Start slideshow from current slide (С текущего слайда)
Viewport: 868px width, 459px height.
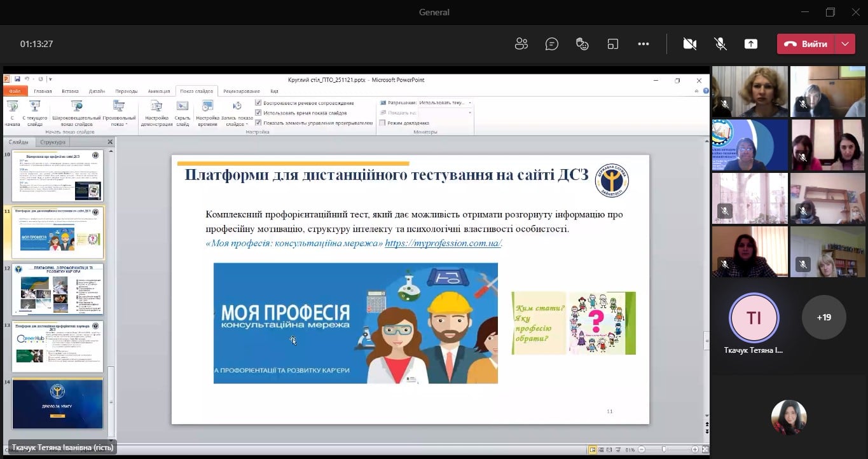[35, 113]
